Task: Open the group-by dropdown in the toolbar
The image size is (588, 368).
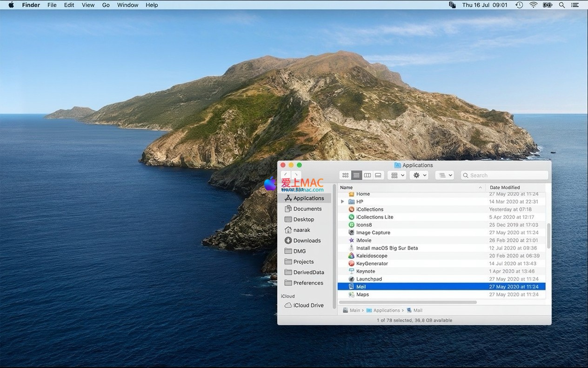Action: click(397, 175)
